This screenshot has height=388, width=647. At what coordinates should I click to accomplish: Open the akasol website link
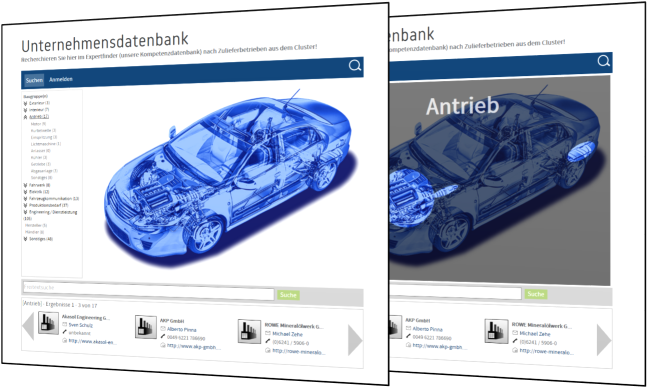click(x=92, y=341)
